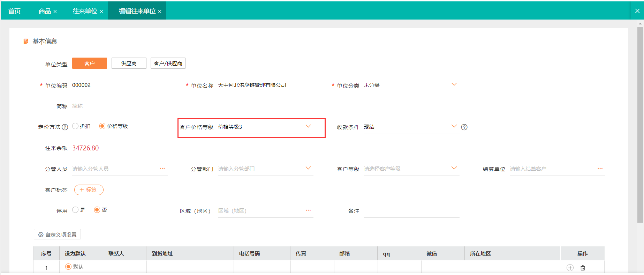Click the 单位编码 field showing 000002
This screenshot has height=275, width=644.
coord(120,85)
